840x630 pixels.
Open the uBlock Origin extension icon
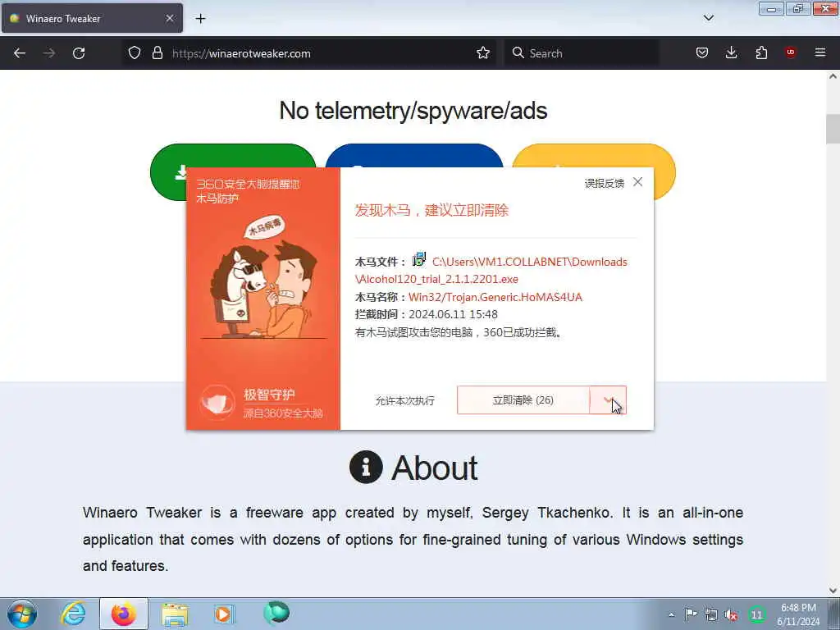[x=790, y=52]
